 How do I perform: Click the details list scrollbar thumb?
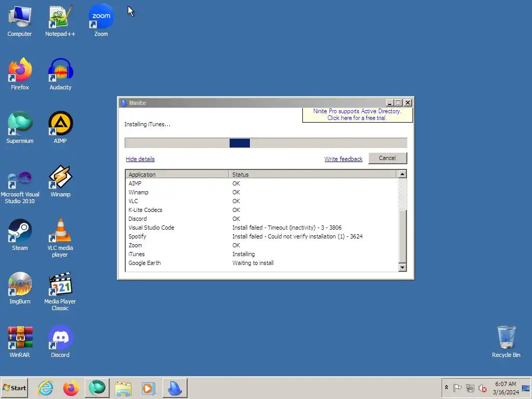[x=402, y=236]
